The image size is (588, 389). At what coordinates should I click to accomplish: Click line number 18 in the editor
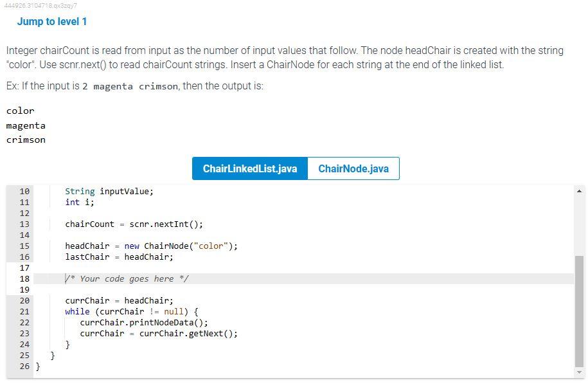[x=24, y=278]
